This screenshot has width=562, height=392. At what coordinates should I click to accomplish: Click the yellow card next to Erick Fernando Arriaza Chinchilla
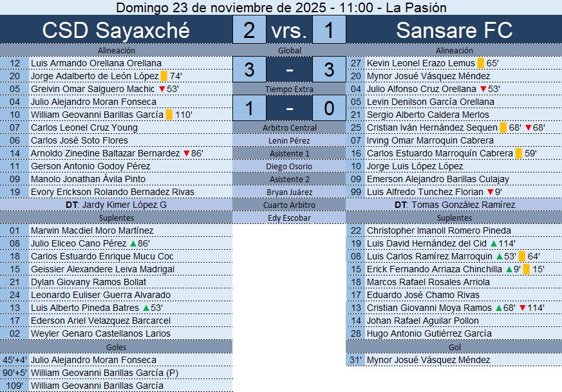[x=526, y=269]
